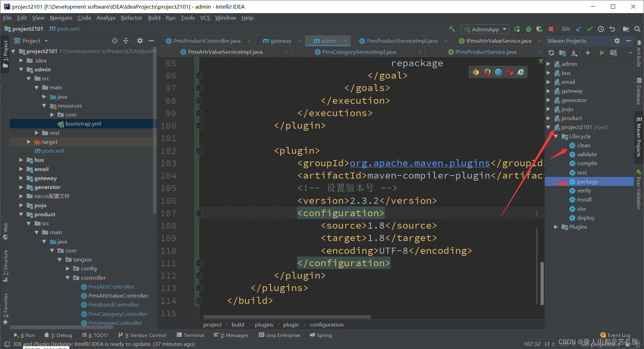Toggle the Terminal tool window
Screen dimensions: 644x349
coord(190,335)
